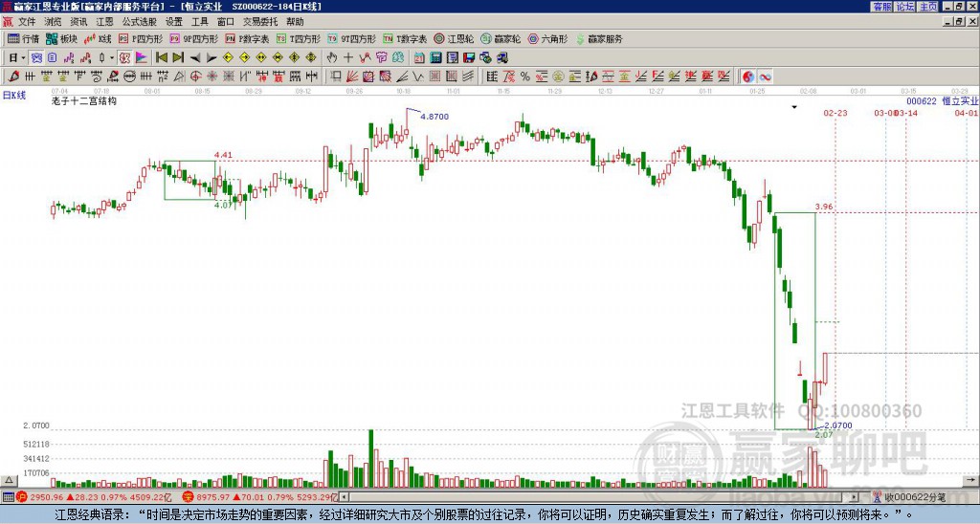This screenshot has width=980, height=524.
Task: Click the V-shaped wave line tool
Action: click(418, 76)
